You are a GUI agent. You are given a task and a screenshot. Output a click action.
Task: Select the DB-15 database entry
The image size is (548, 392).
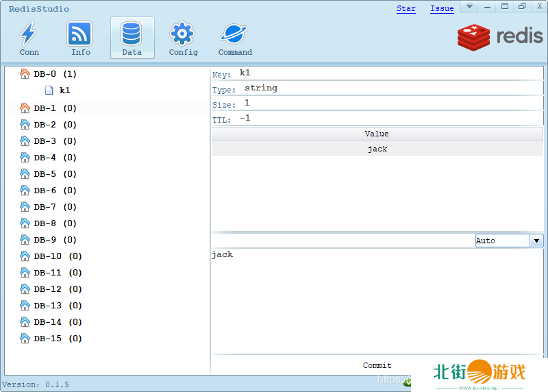coord(58,339)
